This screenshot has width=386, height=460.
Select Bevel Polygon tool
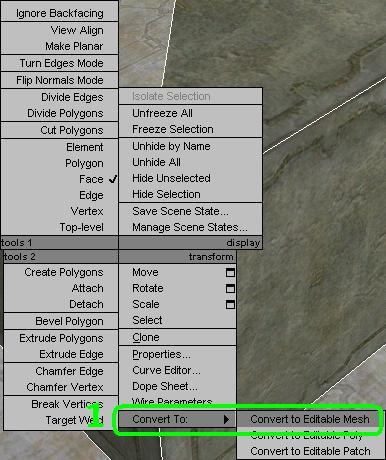69,321
